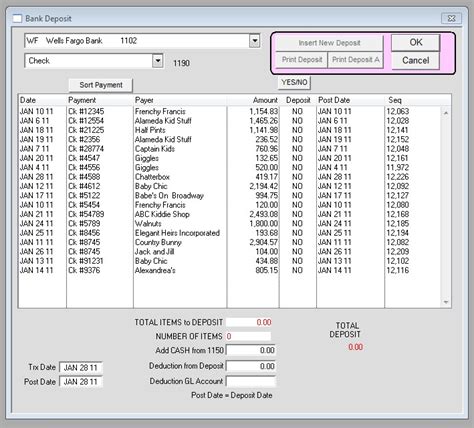
Task: Close the Bank Deposit window
Action: [451, 18]
